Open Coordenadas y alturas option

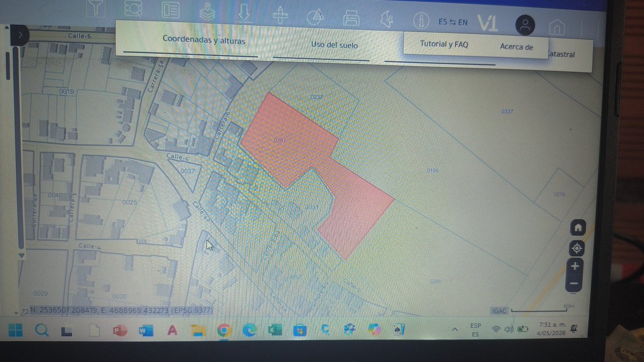point(204,40)
